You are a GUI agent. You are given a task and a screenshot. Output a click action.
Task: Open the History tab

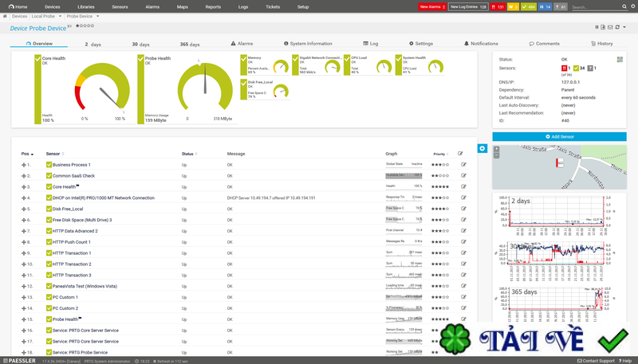[602, 44]
